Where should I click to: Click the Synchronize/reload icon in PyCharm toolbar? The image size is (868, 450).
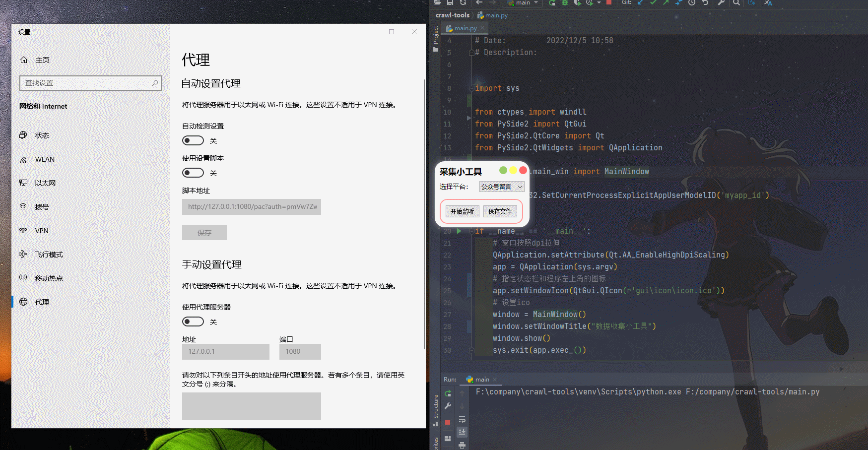click(463, 2)
